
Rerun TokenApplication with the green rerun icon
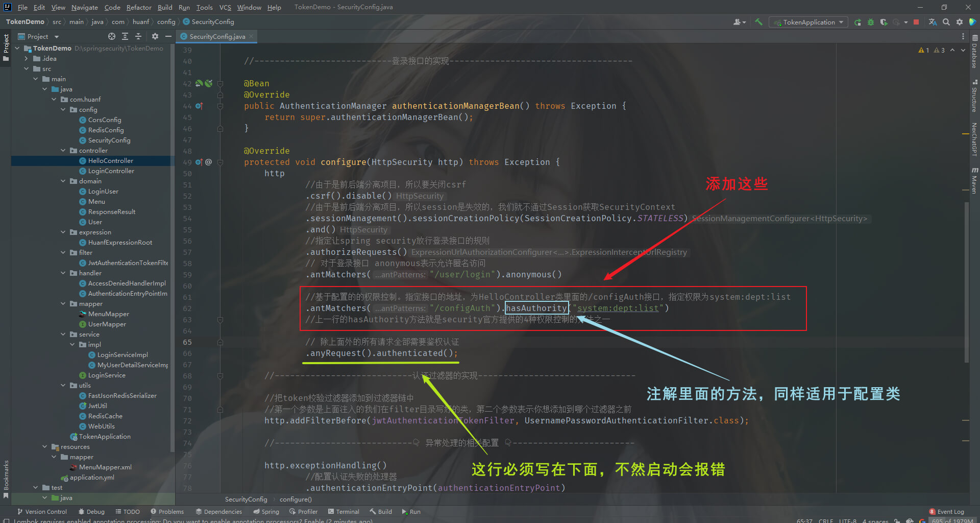[857, 22]
